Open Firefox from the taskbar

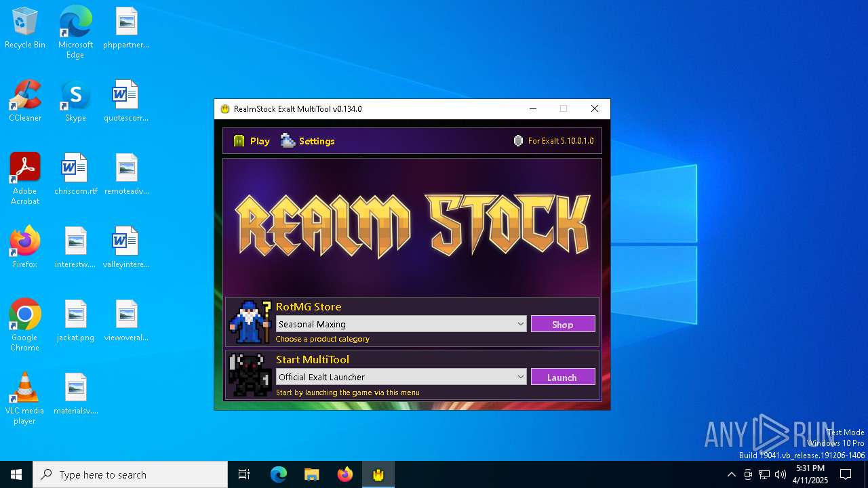tap(345, 474)
